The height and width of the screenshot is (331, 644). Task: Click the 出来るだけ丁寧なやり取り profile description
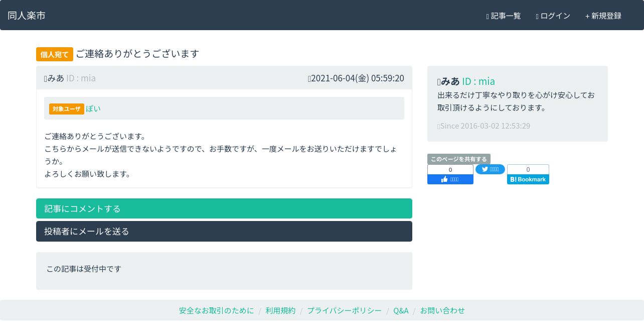point(516,101)
